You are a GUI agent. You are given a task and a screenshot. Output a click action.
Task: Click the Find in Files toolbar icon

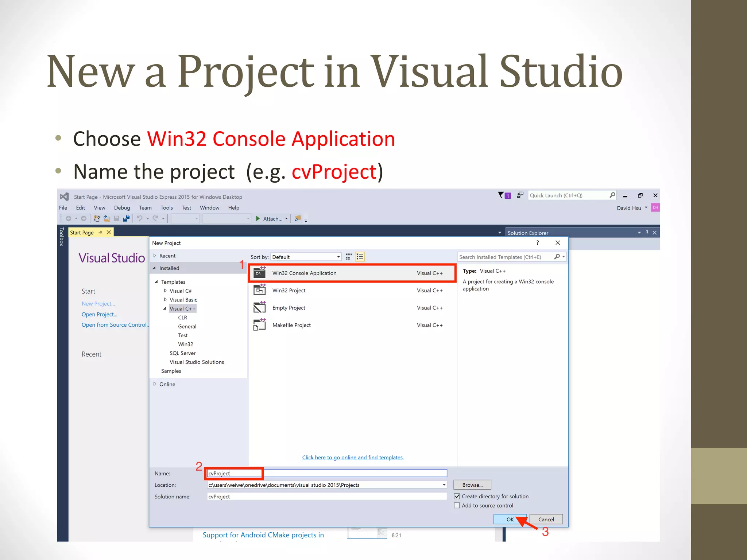tap(298, 218)
